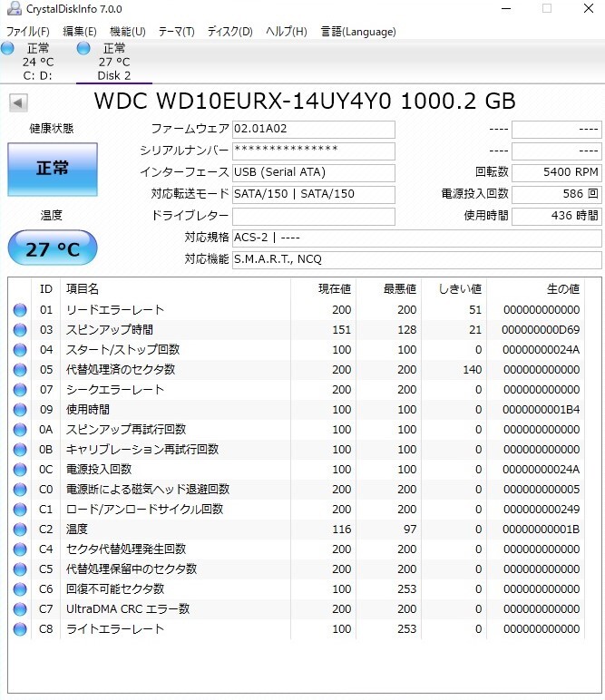This screenshot has height=700, width=605.
Task: Open the ディスク(D) menu
Action: click(x=230, y=32)
